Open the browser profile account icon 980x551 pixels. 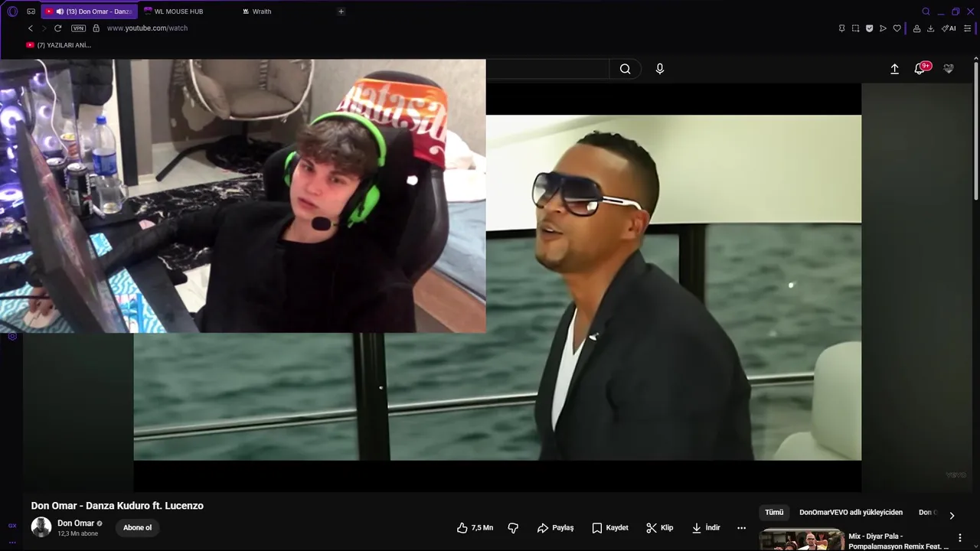916,28
